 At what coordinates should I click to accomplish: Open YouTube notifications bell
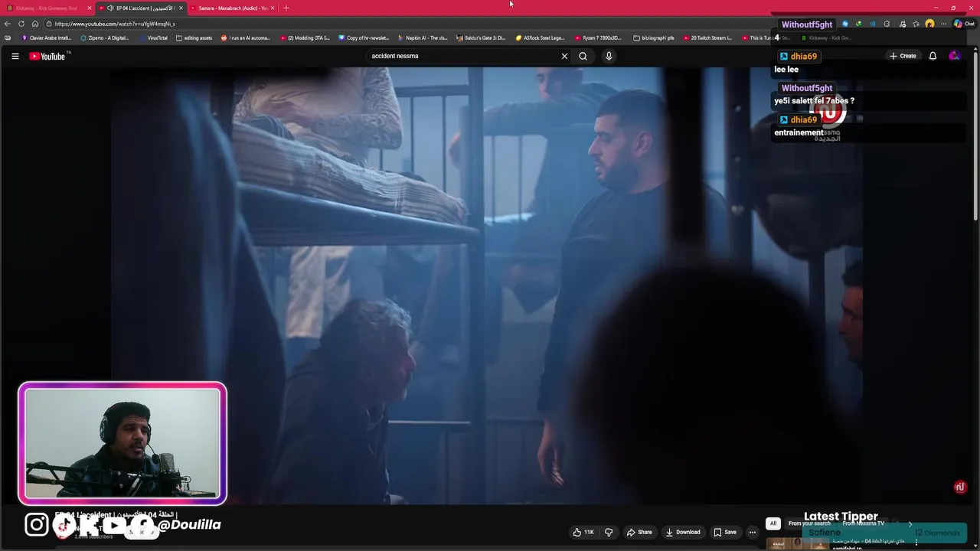click(933, 56)
